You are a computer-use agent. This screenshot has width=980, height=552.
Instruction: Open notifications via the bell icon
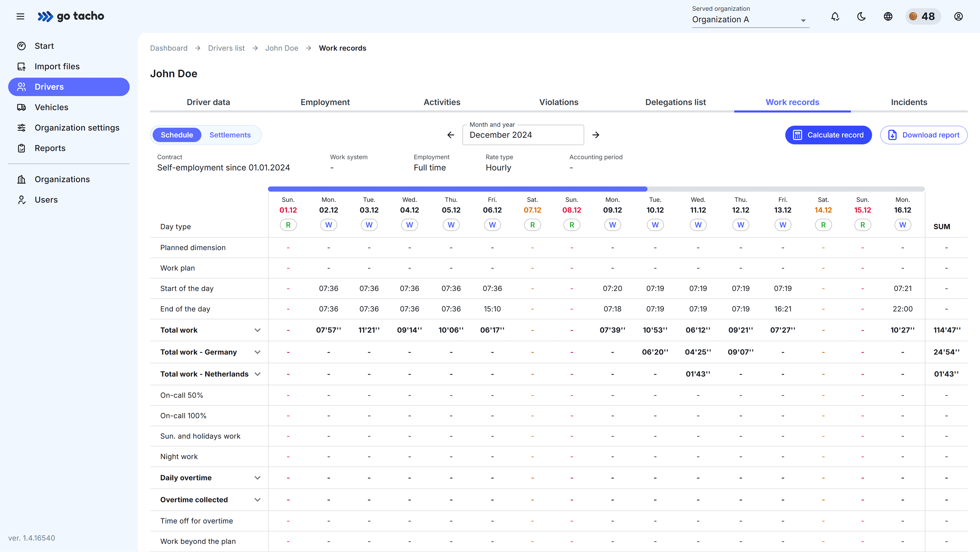coord(835,16)
